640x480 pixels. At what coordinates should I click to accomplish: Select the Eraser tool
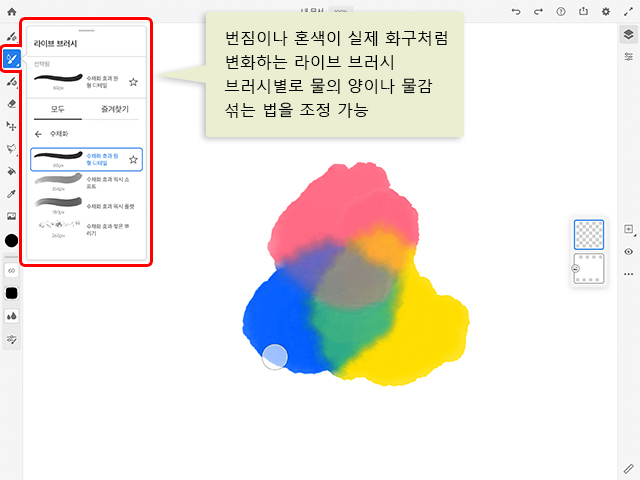point(12,103)
